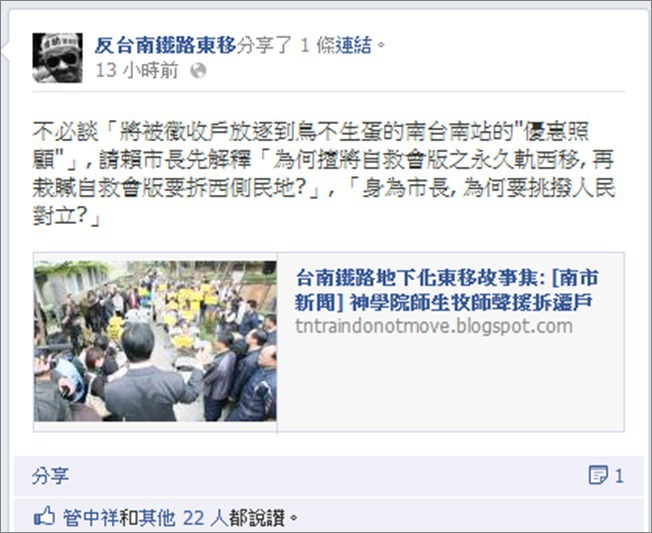Click the post text's last line 對立?」

[67, 216]
